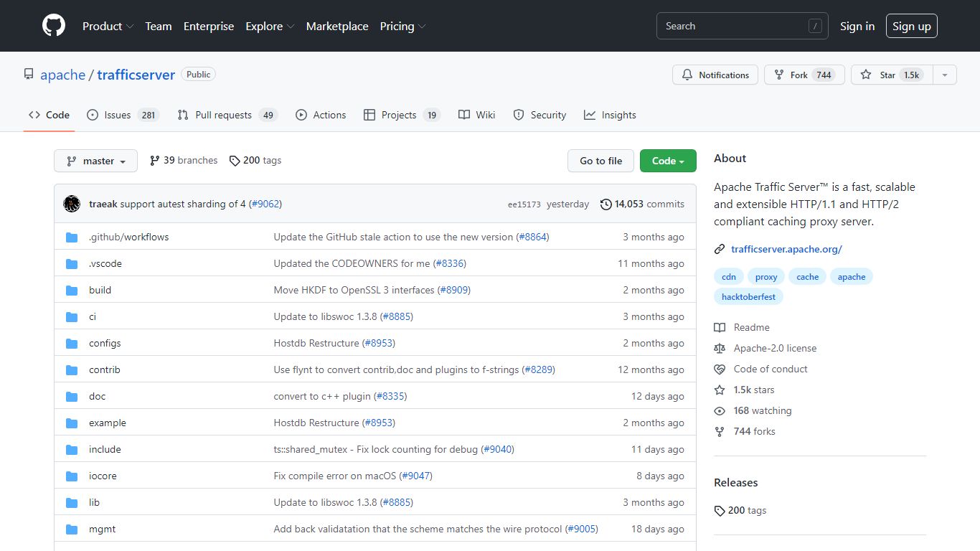
Task: Open the trafficserver repository name link
Action: (136, 75)
